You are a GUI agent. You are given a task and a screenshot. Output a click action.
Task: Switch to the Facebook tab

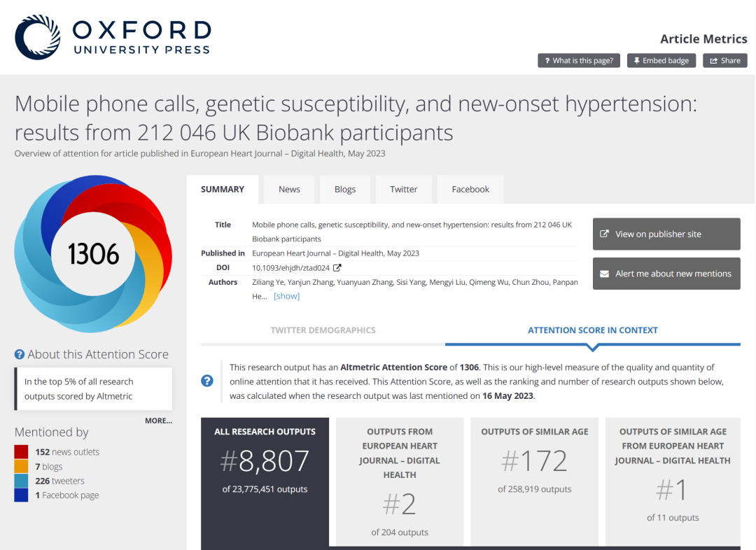tap(470, 190)
